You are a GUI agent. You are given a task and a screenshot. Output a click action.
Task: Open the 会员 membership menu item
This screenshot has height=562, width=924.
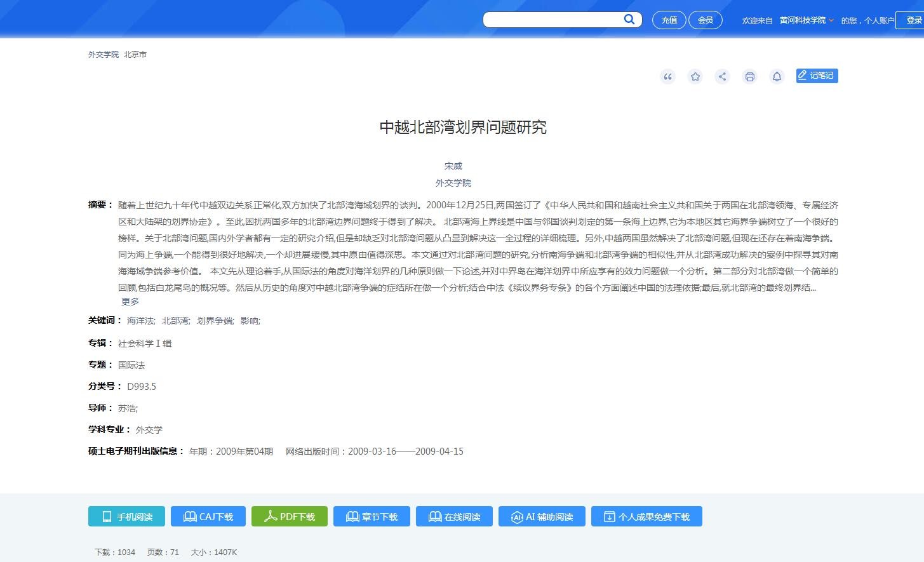tap(706, 20)
